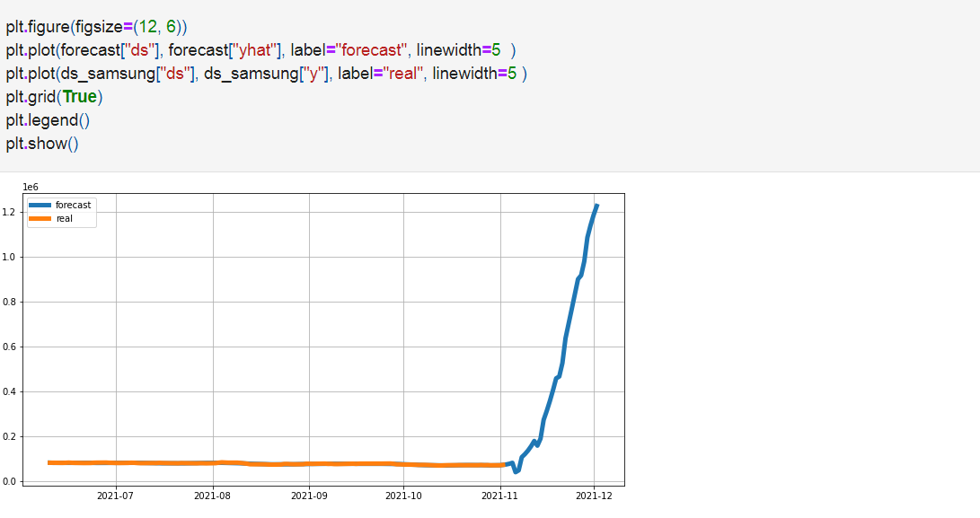Screen dimensions: 980x518
Task: Click the orange real legend swatch
Action: (x=40, y=219)
